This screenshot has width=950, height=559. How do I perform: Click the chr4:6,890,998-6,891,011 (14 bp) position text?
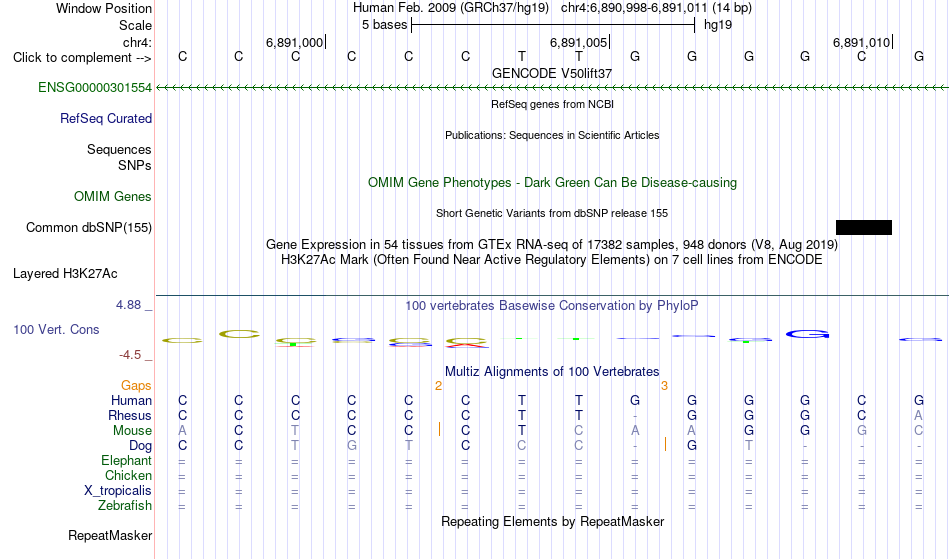(x=656, y=8)
